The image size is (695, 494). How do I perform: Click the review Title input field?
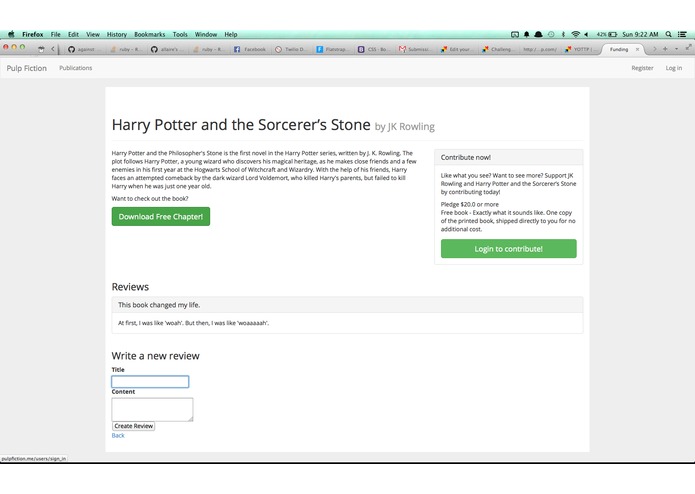(150, 381)
